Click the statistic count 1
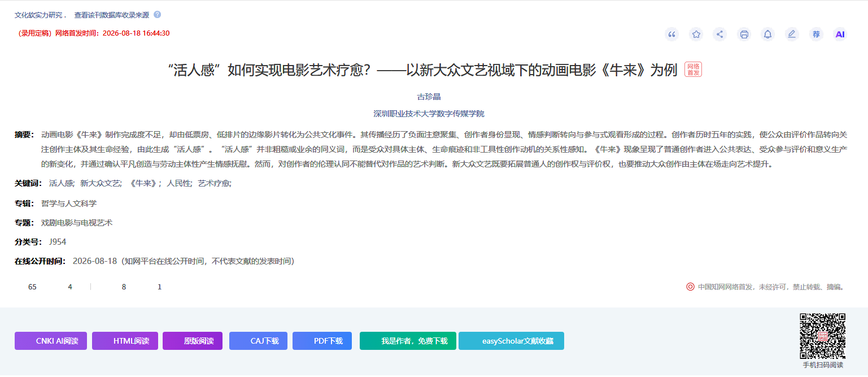The height and width of the screenshot is (377, 868). [x=159, y=287]
